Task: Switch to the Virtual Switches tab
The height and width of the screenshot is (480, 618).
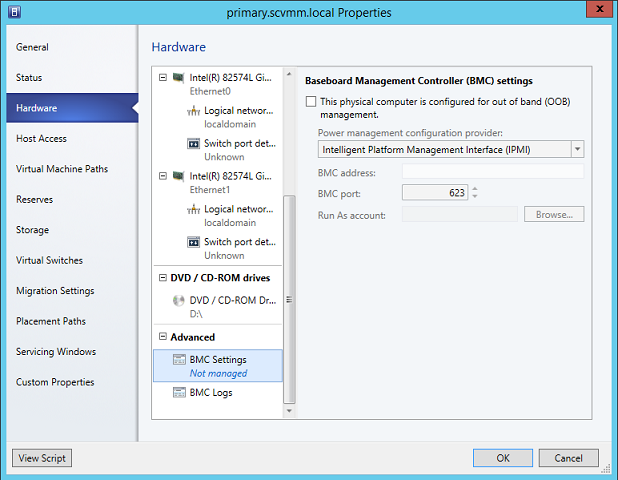Action: coord(49,261)
